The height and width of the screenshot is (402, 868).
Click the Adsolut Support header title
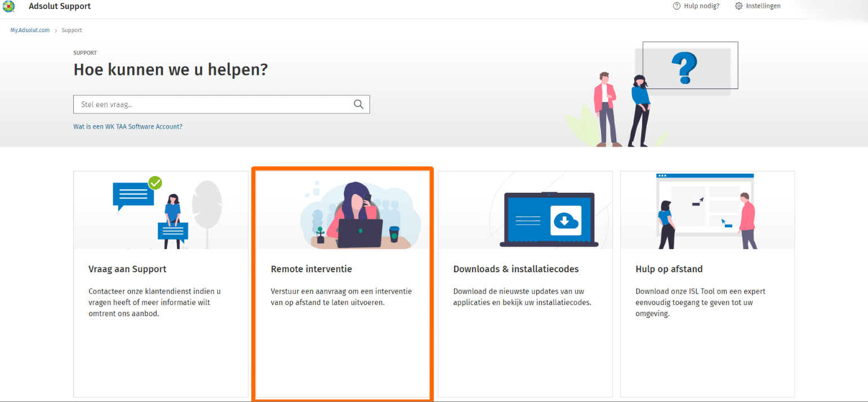(x=60, y=6)
